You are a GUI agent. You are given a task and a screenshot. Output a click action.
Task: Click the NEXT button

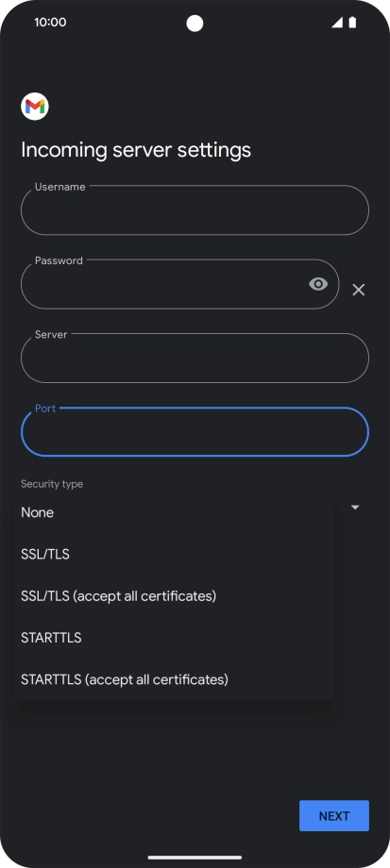click(x=334, y=816)
